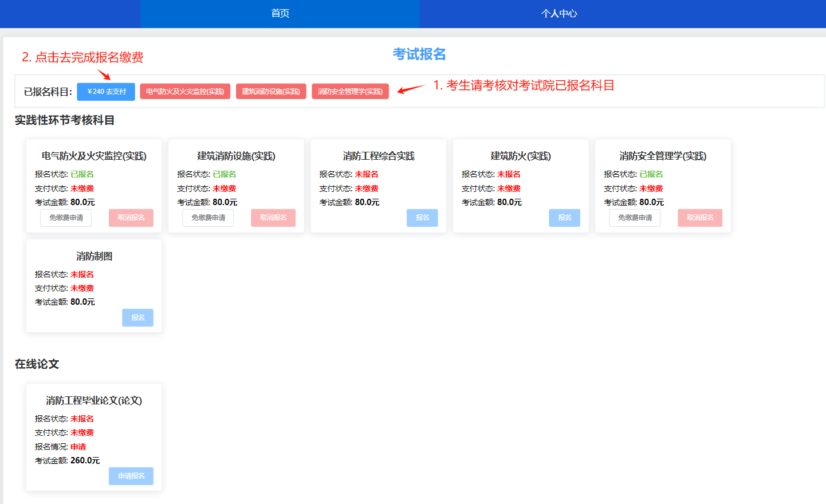Register for 消防制图 course
The height and width of the screenshot is (504, 826).
pos(137,318)
